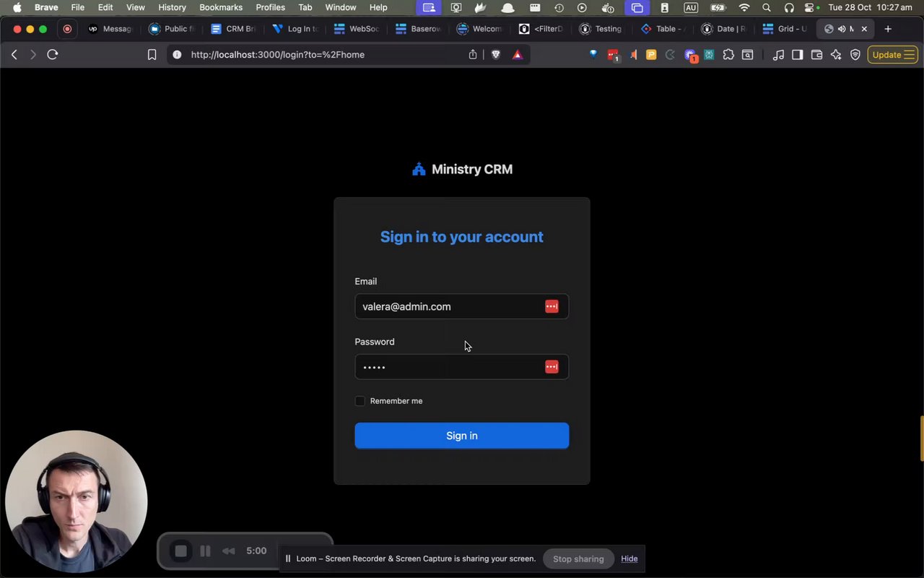Toggle the browser sidebar panel icon
Image resolution: width=924 pixels, height=578 pixels.
798,54
